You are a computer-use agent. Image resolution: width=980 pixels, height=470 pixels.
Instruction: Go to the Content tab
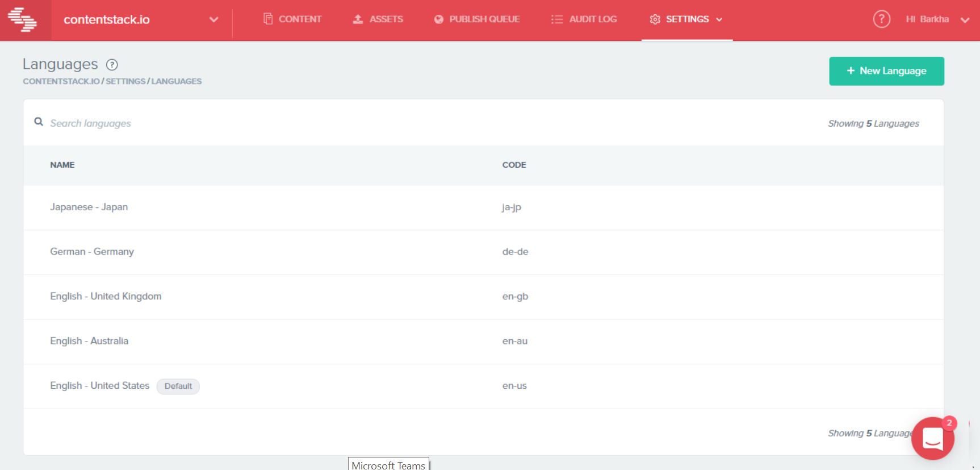[292, 19]
